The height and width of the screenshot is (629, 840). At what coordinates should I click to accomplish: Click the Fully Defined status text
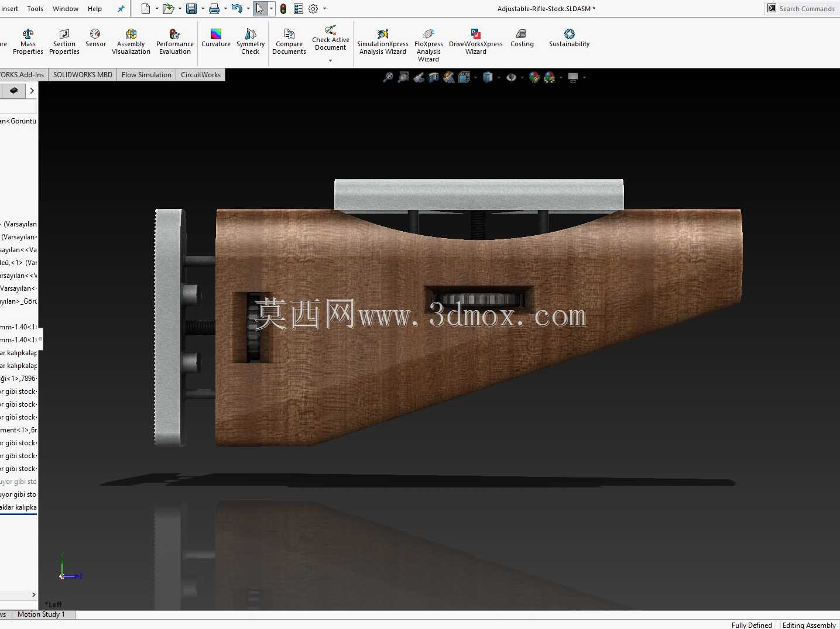(752, 625)
